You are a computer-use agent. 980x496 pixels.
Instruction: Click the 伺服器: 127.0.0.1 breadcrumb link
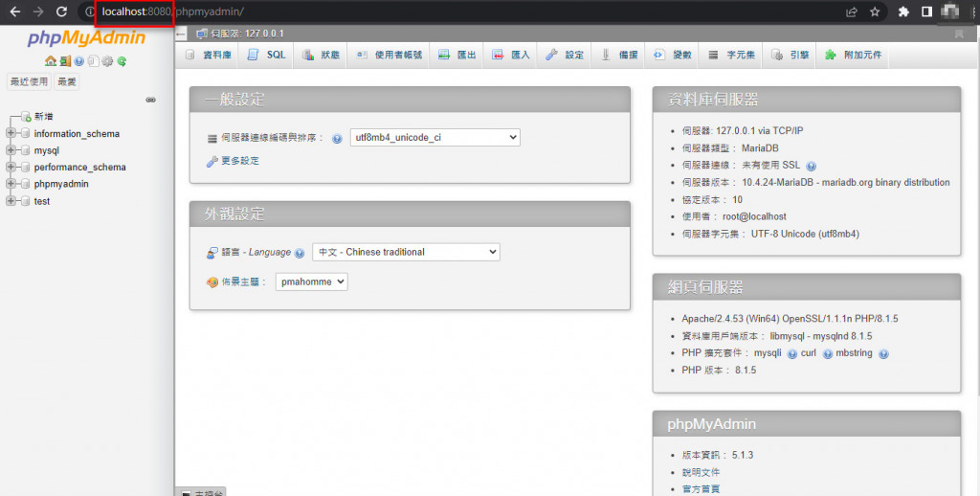pyautogui.click(x=247, y=34)
